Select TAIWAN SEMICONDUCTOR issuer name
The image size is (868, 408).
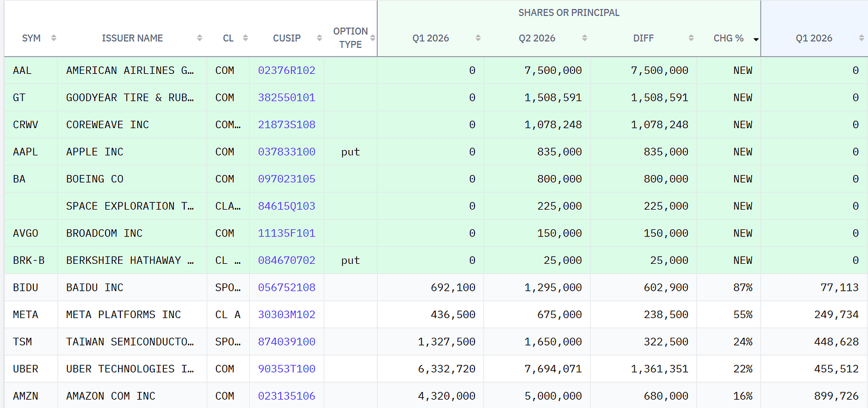131,342
